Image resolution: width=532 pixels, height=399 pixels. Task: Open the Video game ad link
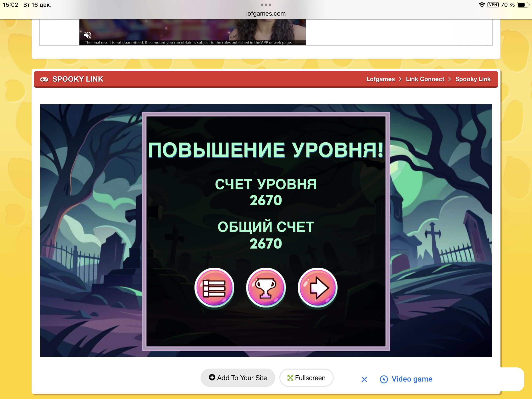[x=412, y=379]
